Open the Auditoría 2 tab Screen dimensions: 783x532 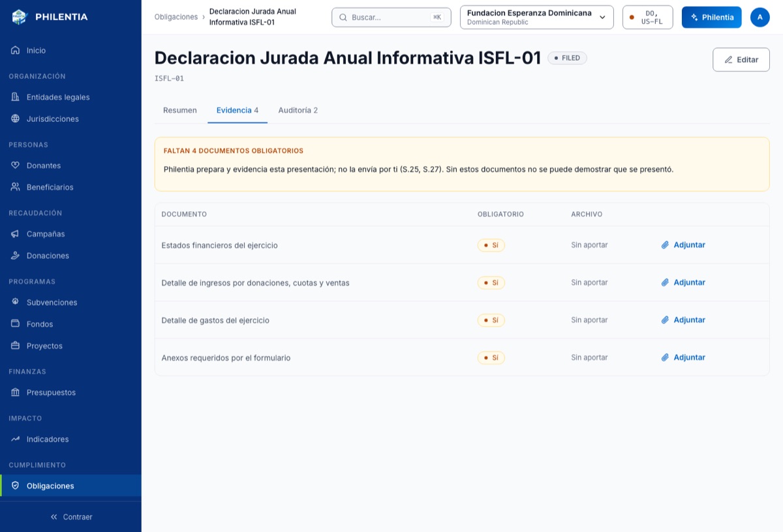(298, 110)
